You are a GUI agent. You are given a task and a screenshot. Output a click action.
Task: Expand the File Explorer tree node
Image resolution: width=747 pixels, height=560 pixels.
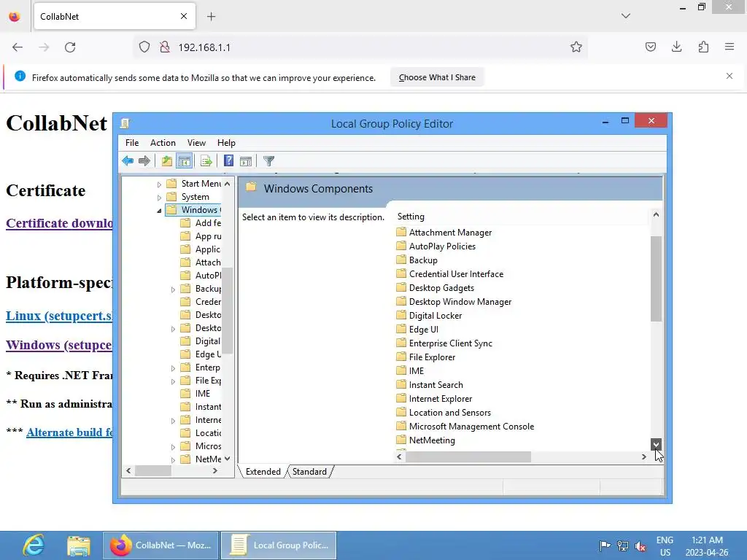(x=173, y=381)
